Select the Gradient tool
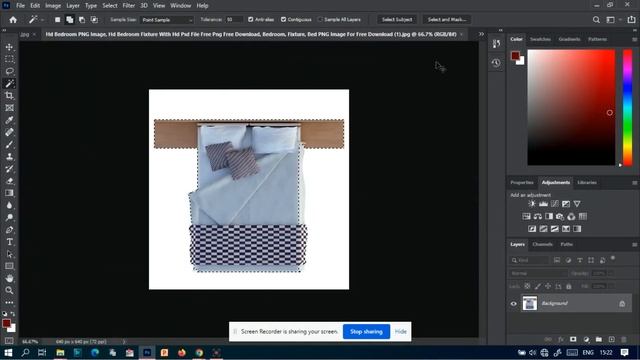Viewport: 640px width, 360px height. pyautogui.click(x=9, y=193)
